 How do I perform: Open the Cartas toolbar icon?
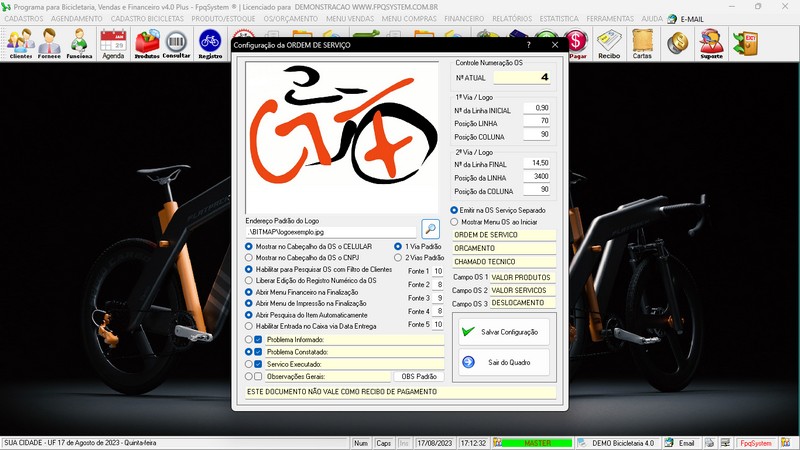(x=643, y=43)
